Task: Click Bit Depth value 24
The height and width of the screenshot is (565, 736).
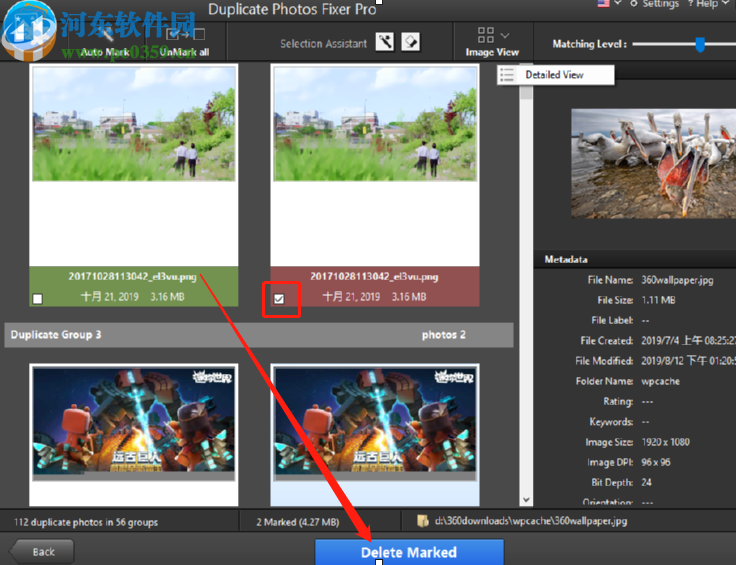Action: (646, 482)
